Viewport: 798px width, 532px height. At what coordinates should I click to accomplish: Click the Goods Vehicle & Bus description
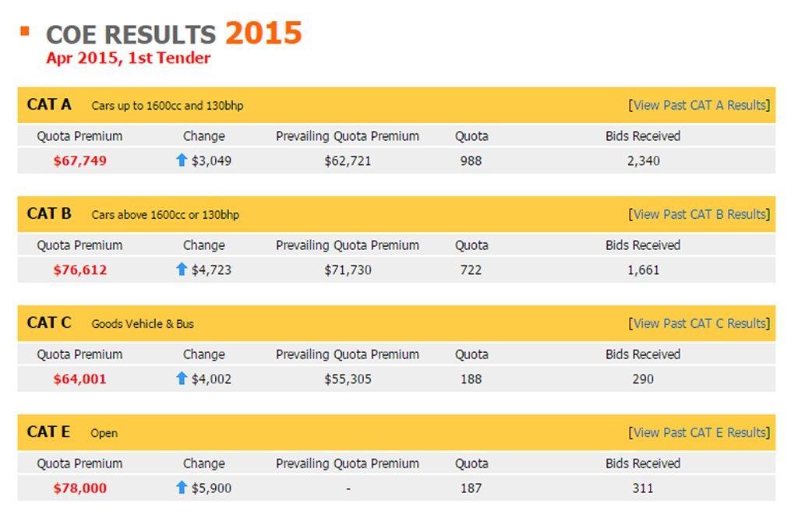(143, 324)
